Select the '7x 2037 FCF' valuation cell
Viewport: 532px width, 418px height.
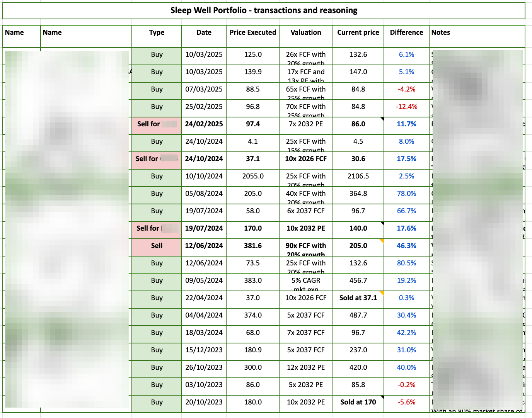pyautogui.click(x=306, y=335)
